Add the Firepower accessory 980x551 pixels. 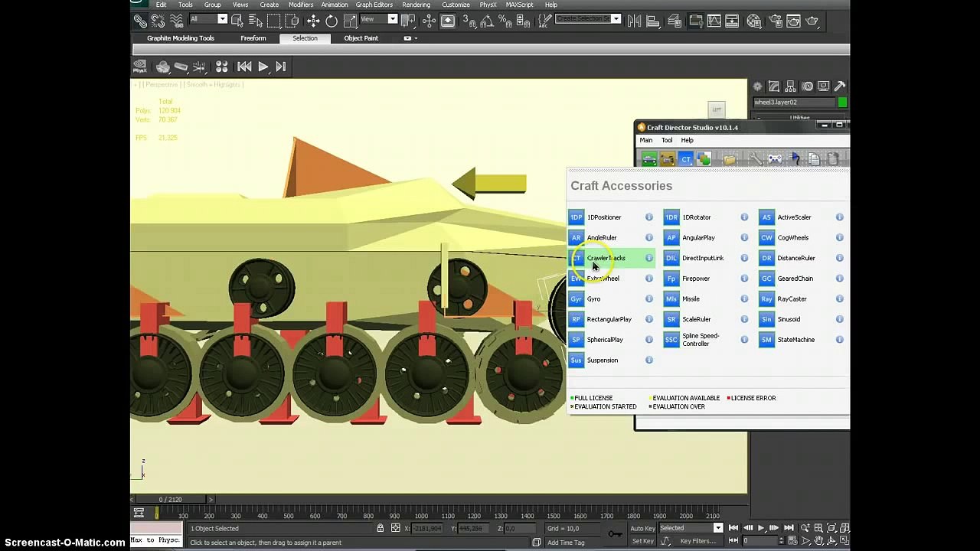pos(696,279)
